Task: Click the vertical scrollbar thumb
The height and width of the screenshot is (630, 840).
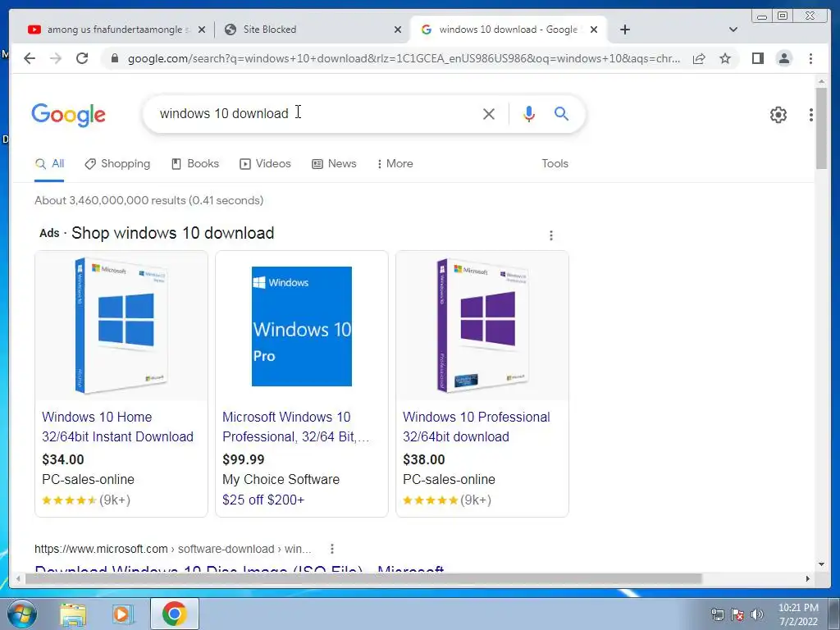Action: click(x=821, y=129)
